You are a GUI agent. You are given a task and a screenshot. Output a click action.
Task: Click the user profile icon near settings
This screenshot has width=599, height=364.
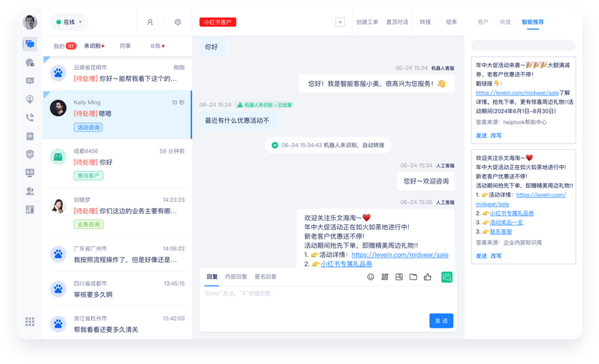150,23
